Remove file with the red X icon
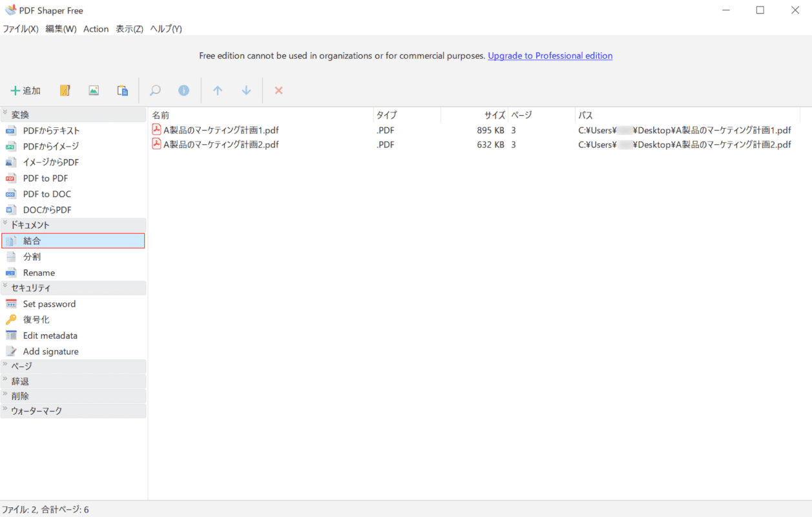Viewport: 812px width, 517px height. coord(279,90)
